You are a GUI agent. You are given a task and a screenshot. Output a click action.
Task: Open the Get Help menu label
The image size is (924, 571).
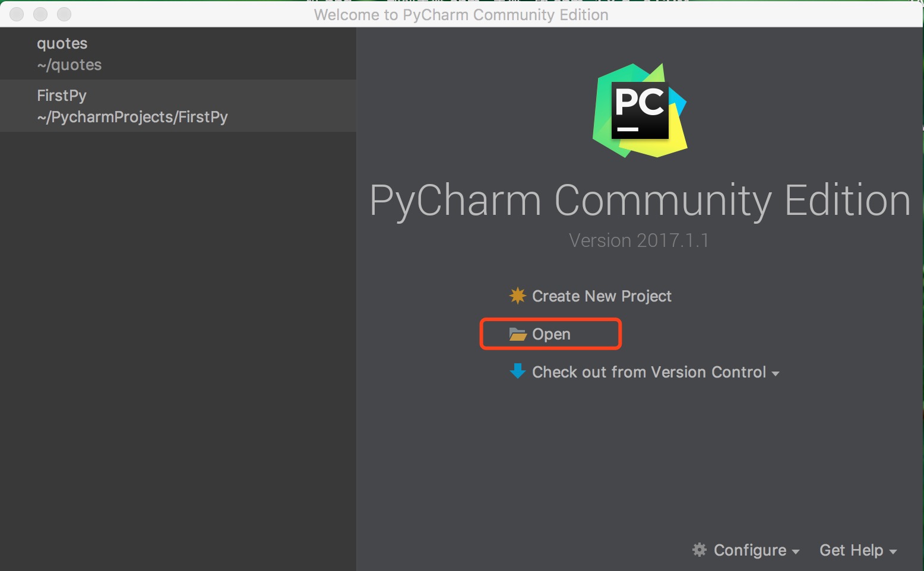(851, 550)
